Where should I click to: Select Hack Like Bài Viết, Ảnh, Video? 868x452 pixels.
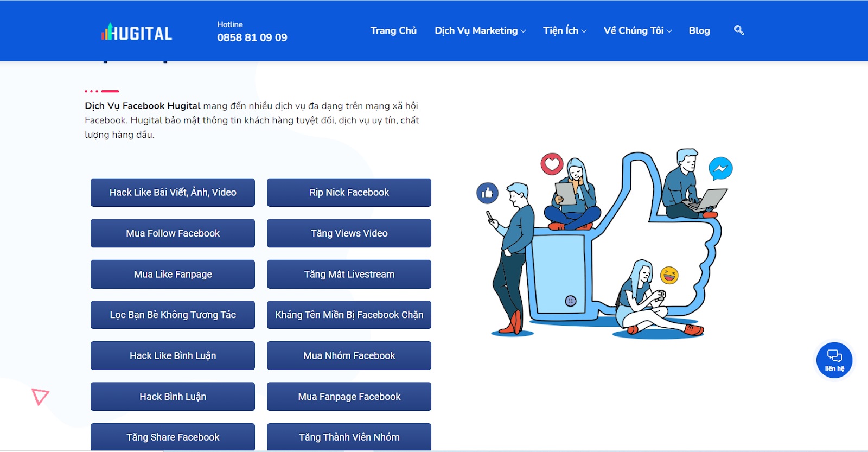tap(173, 193)
